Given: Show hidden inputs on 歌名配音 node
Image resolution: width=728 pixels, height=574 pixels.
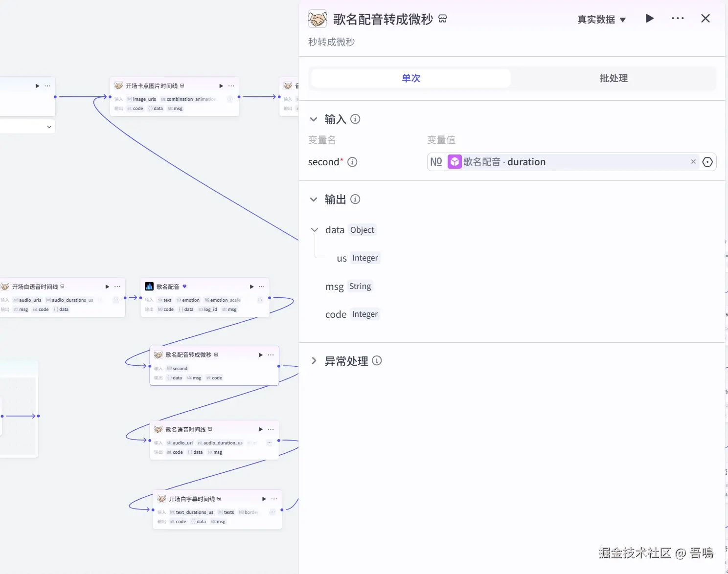Looking at the screenshot, I should click(260, 300).
